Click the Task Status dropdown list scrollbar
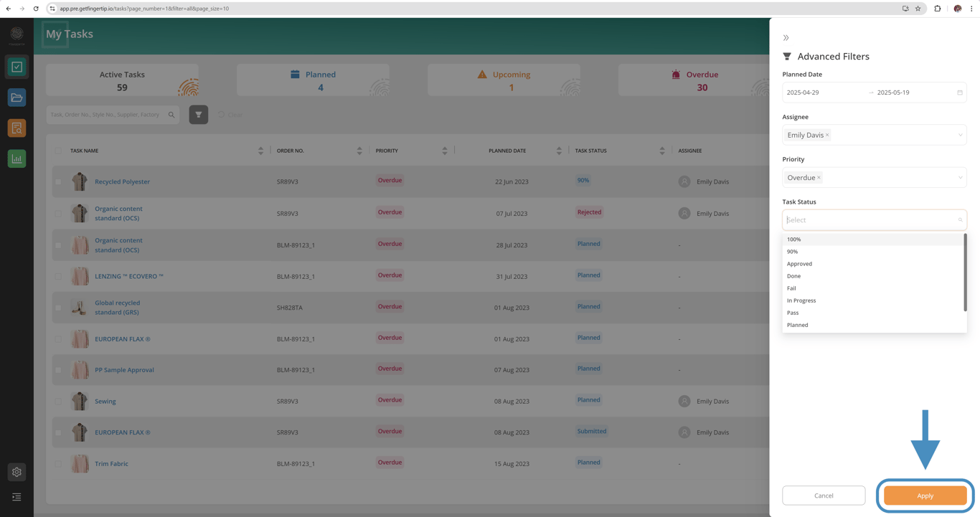The height and width of the screenshot is (517, 980). click(966, 272)
